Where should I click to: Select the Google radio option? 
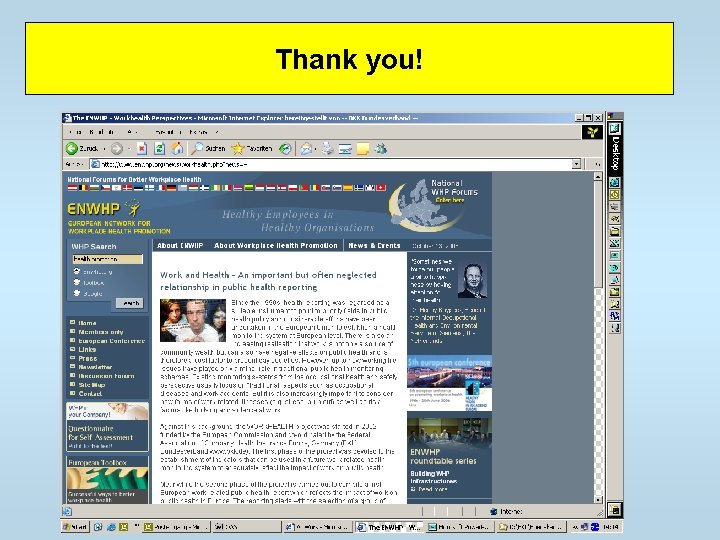[77, 293]
